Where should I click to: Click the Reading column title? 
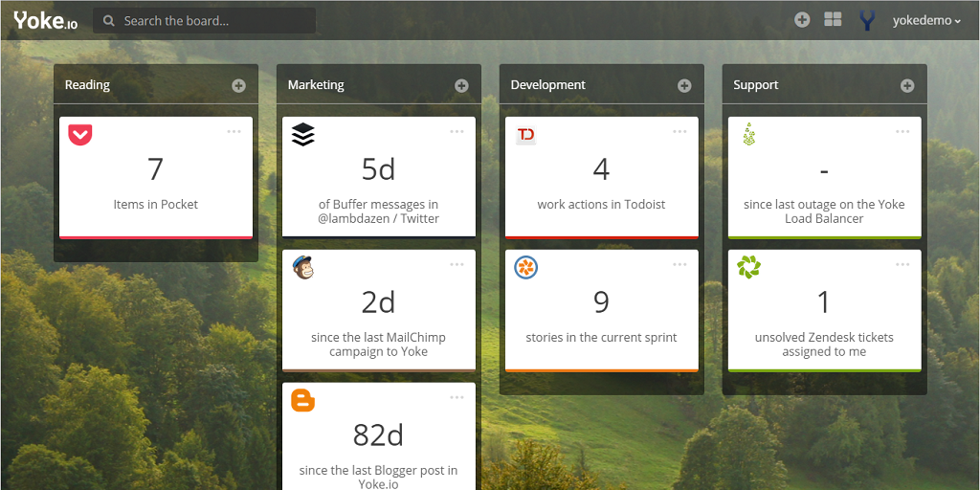coord(87,85)
